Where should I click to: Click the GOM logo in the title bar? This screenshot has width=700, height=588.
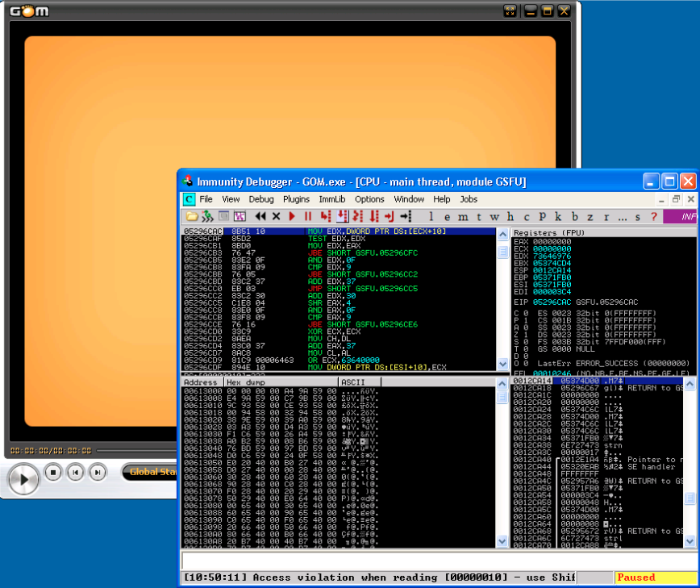tap(30, 10)
